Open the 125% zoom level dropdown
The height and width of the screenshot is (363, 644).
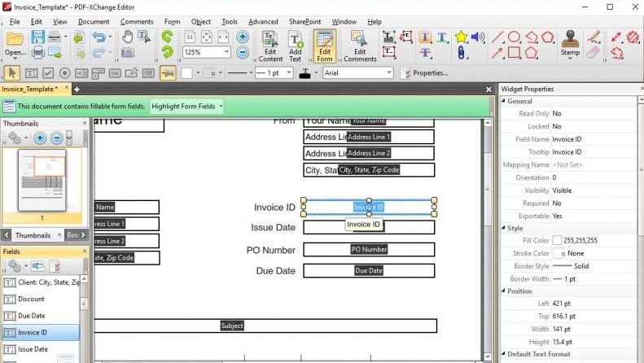point(226,52)
